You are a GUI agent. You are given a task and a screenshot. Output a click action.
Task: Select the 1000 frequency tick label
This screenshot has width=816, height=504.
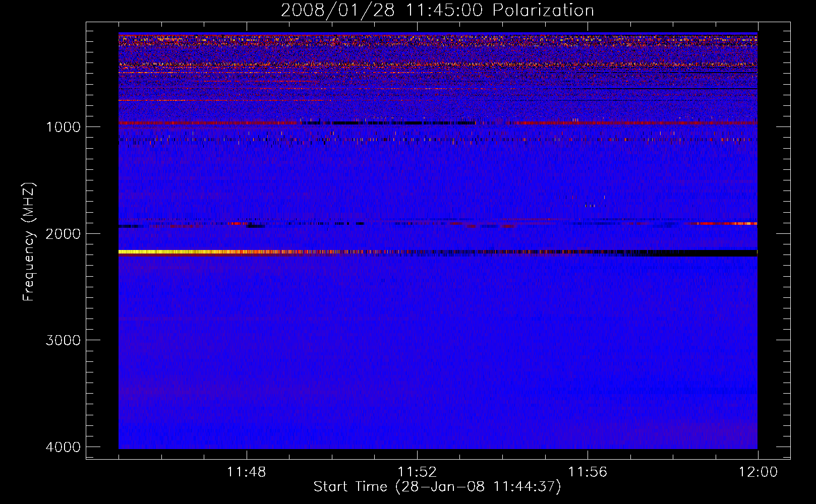click(x=63, y=127)
